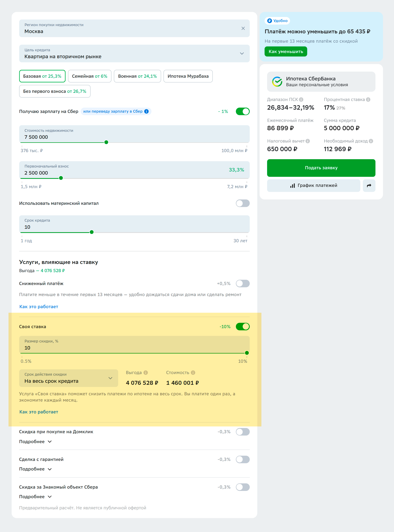Open info tooltip for Диапазон ПСК
Image resolution: width=394 pixels, height=532 pixels.
click(x=301, y=100)
